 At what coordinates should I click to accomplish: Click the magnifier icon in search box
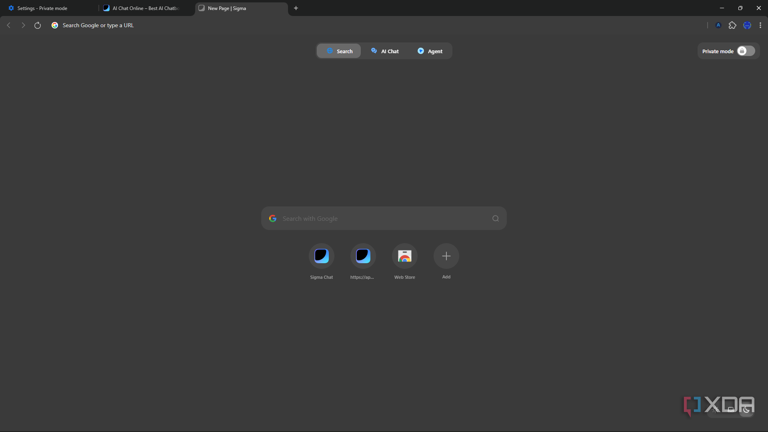495,218
